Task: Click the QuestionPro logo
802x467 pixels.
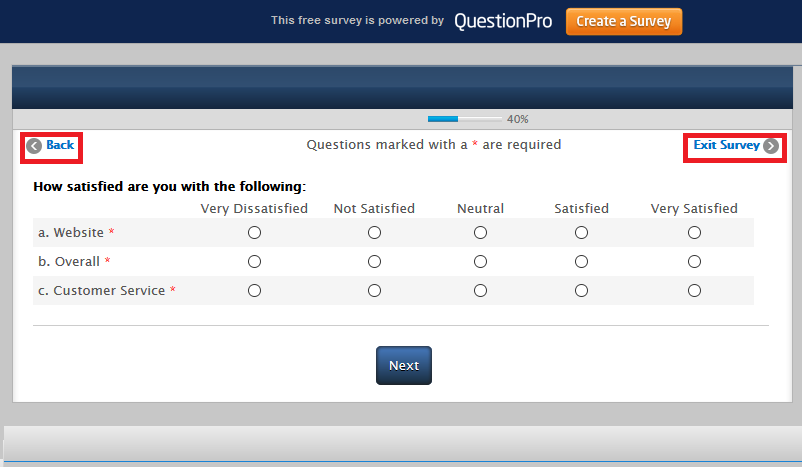Action: click(x=502, y=21)
